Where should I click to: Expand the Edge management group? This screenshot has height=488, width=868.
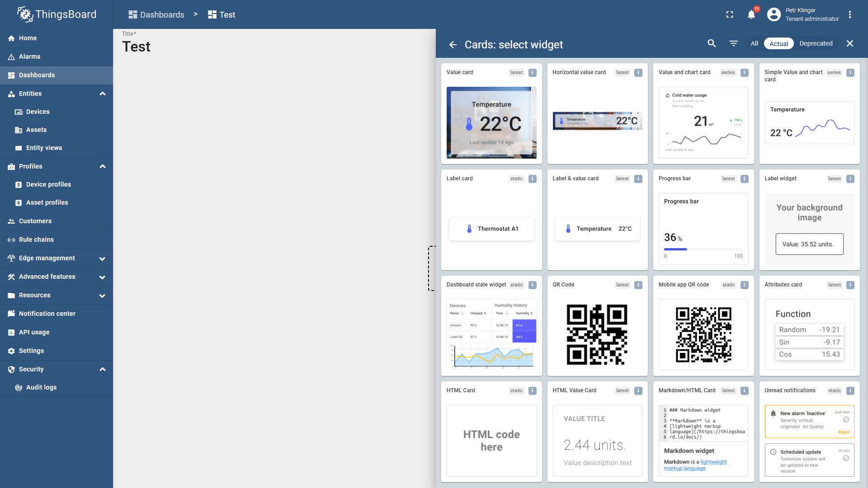[x=102, y=258]
